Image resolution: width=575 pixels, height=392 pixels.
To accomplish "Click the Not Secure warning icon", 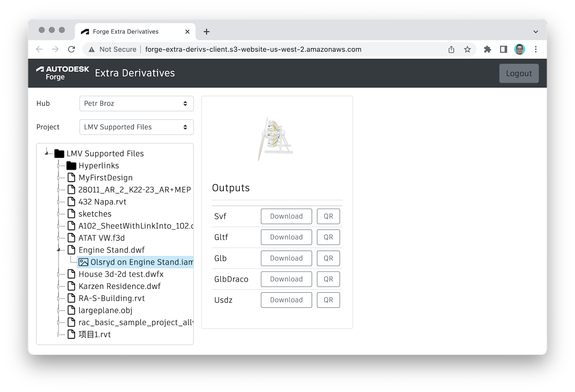I will pos(92,49).
